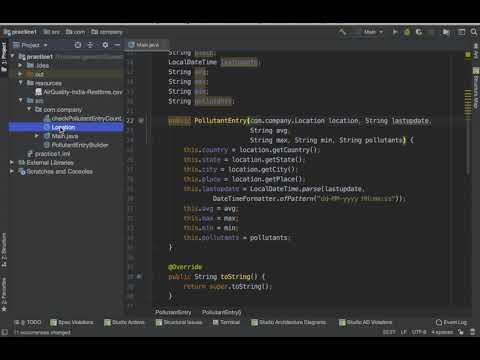Collapse the com.company package
The height and width of the screenshot is (360, 480).
coord(29,109)
